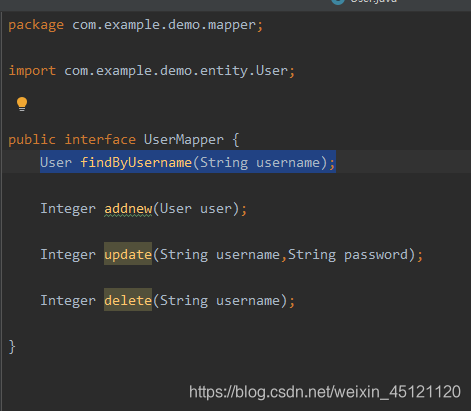
Task: Click the package com.example.demo.mapper line
Action: tap(136, 25)
